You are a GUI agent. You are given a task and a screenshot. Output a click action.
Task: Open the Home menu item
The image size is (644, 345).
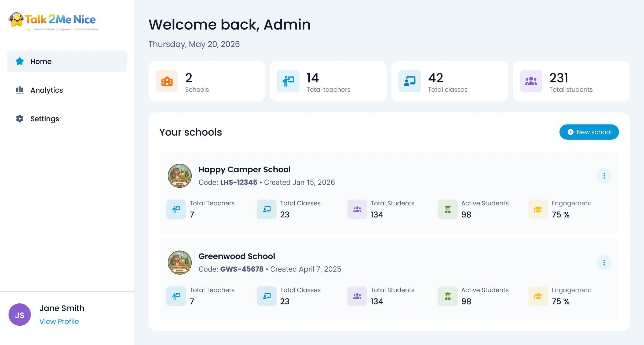[67, 61]
